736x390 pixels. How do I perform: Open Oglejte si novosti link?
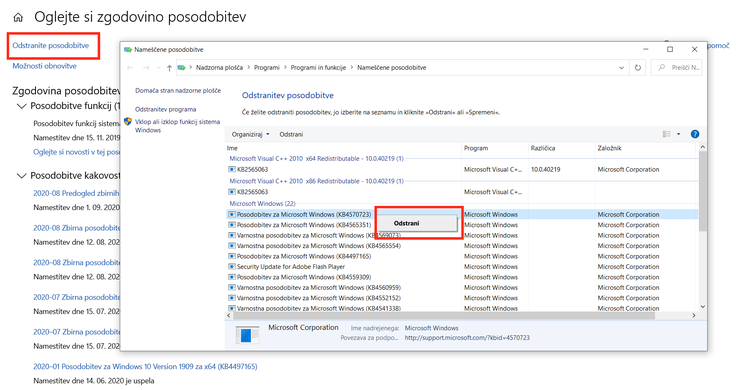tap(77, 152)
